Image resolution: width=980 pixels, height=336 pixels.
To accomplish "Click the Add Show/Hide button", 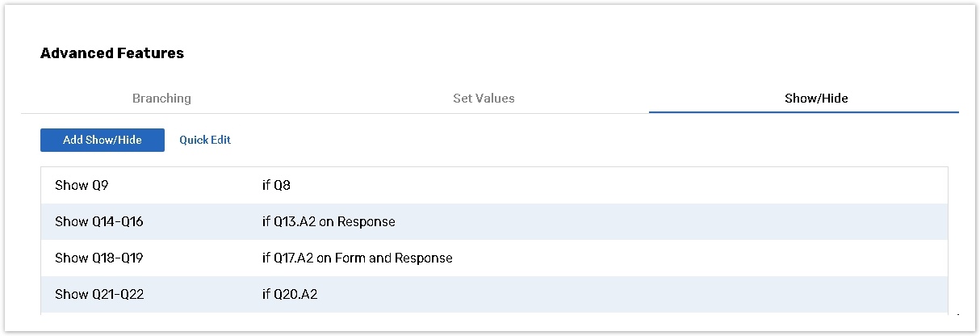I will click(x=103, y=140).
